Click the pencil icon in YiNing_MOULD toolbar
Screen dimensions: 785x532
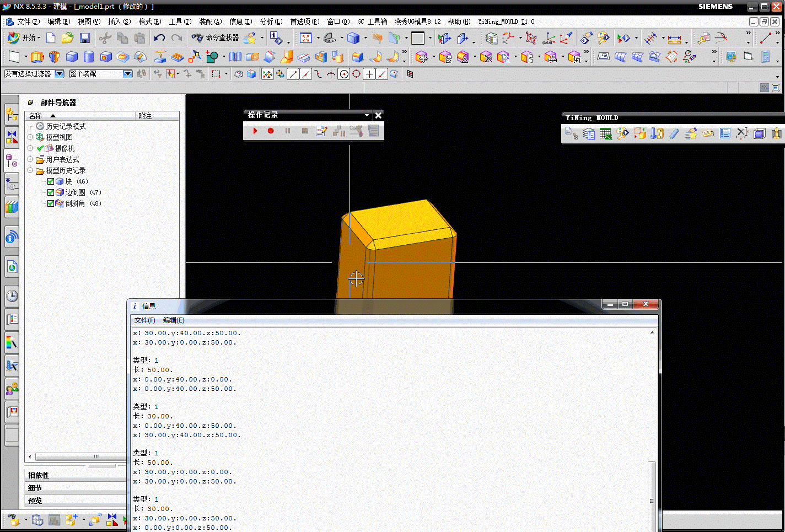[674, 133]
